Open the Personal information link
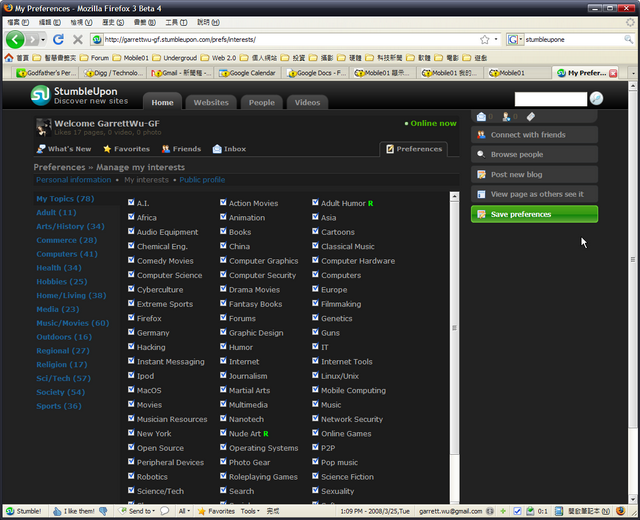Screen dimensions: 640x520 pos(73,180)
